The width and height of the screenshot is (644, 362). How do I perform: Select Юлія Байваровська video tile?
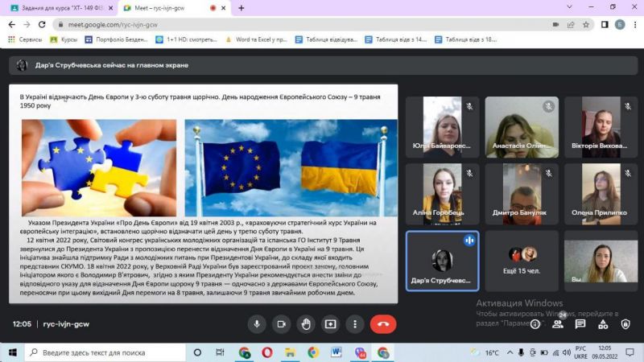click(442, 127)
